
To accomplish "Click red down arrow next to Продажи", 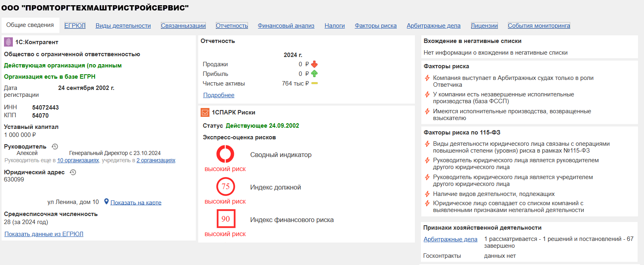I will [x=315, y=64].
